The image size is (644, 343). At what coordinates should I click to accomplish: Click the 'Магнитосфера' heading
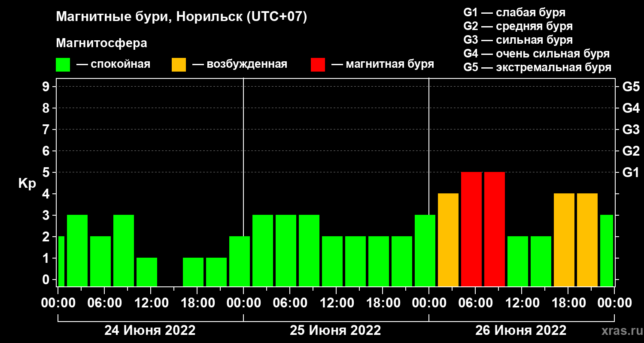click(x=101, y=43)
